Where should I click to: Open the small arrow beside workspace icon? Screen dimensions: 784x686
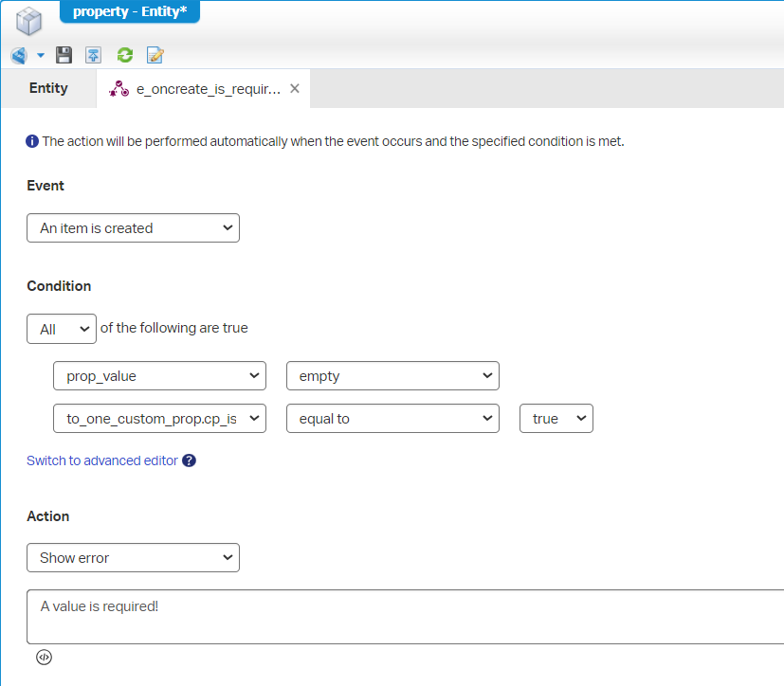tap(41, 55)
